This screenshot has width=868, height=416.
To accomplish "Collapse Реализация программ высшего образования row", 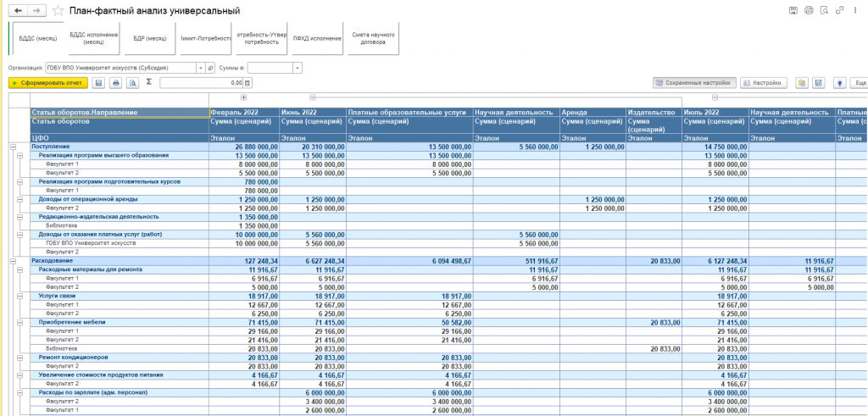I will coord(21,155).
